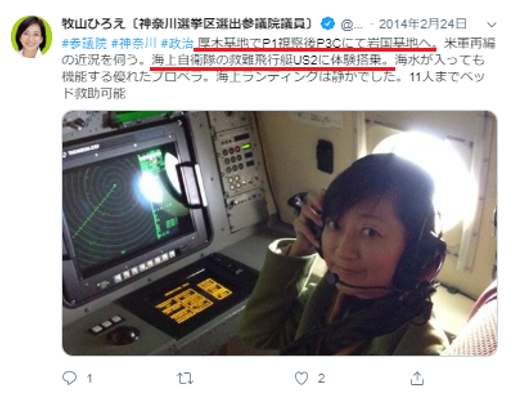Click the underlined text 海上自衛隊の救難飛行艇US2
Screen dimensions: 514x402
pos(234,60)
